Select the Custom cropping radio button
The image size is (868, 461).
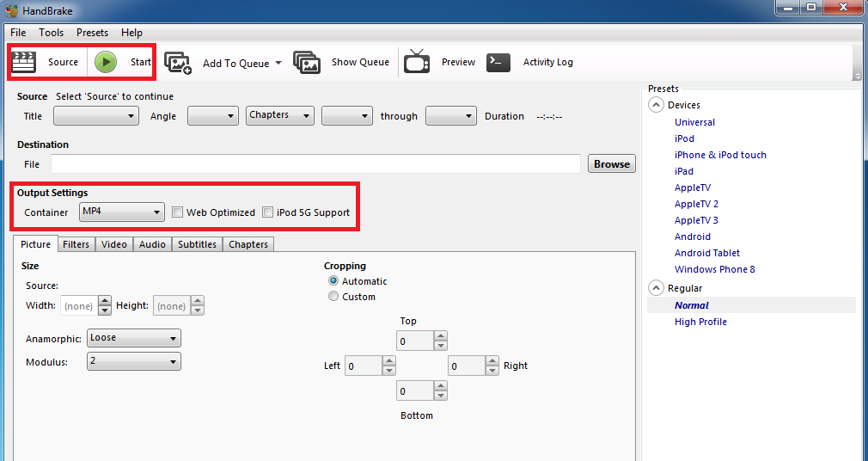point(333,297)
